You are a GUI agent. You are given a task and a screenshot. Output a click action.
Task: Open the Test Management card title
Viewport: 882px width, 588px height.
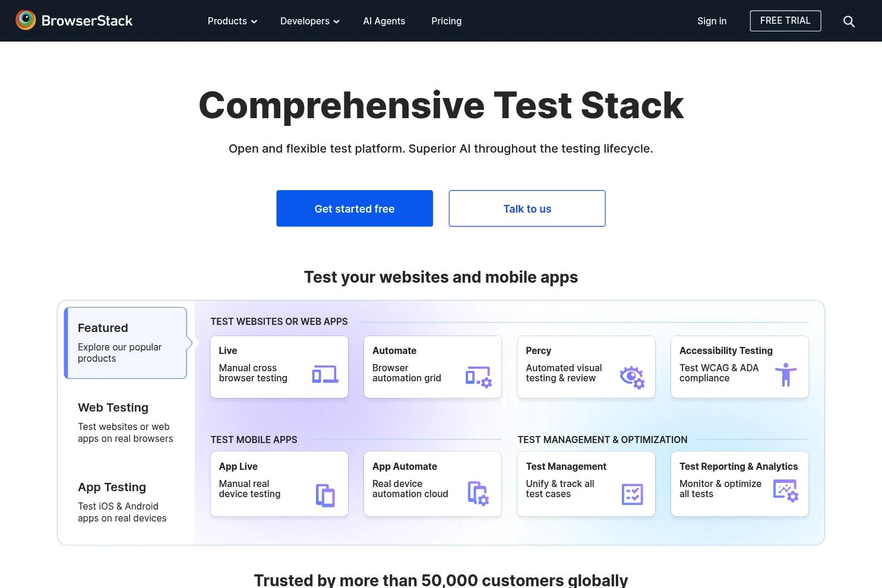coord(566,466)
